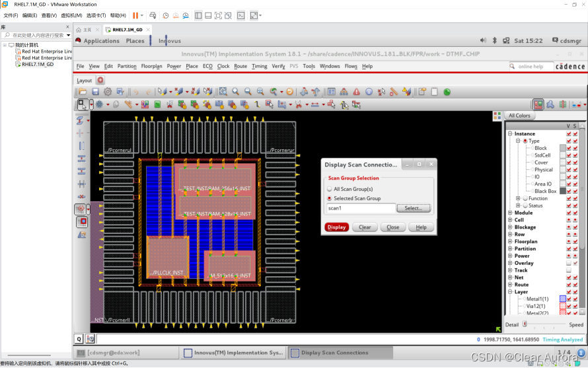Select Function radio under Instance
Image resolution: width=588 pixels, height=368 pixels.
[x=525, y=198]
